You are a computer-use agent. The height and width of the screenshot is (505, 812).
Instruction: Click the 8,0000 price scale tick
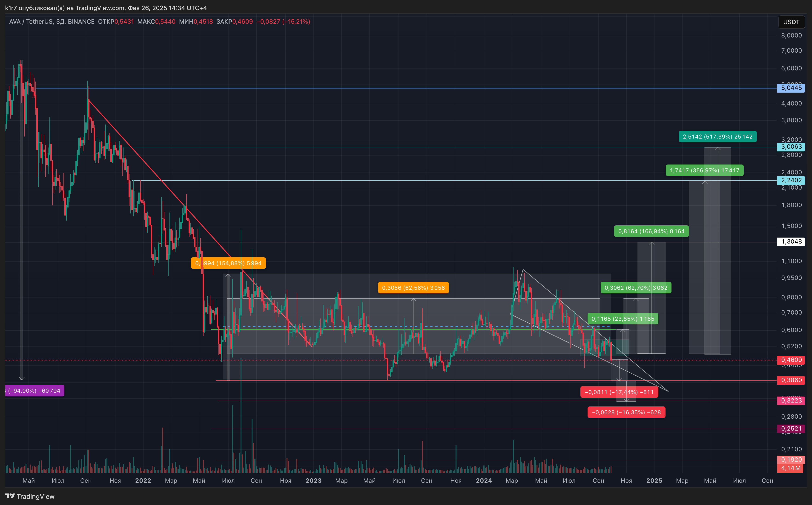tap(791, 35)
